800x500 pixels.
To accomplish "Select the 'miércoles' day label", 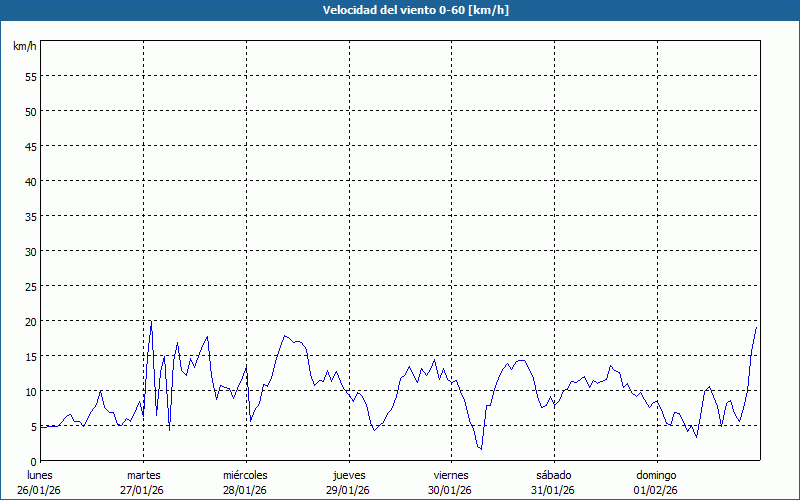I will [245, 475].
